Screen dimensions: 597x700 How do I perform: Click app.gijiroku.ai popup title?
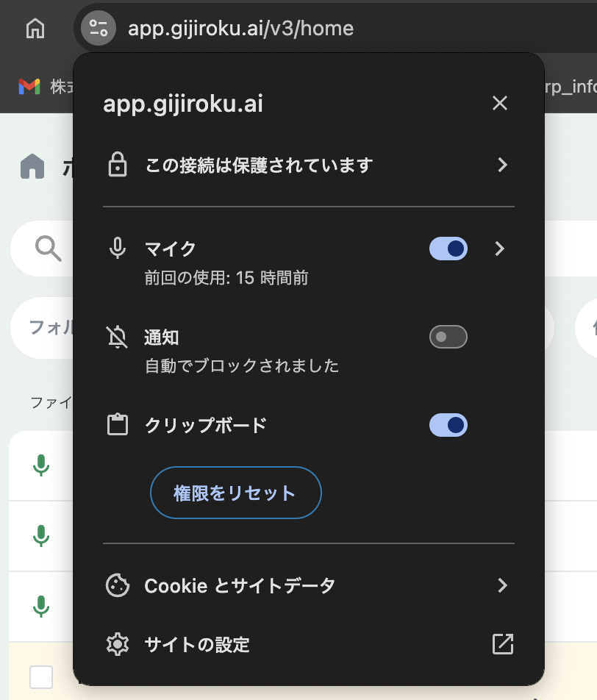pos(183,104)
